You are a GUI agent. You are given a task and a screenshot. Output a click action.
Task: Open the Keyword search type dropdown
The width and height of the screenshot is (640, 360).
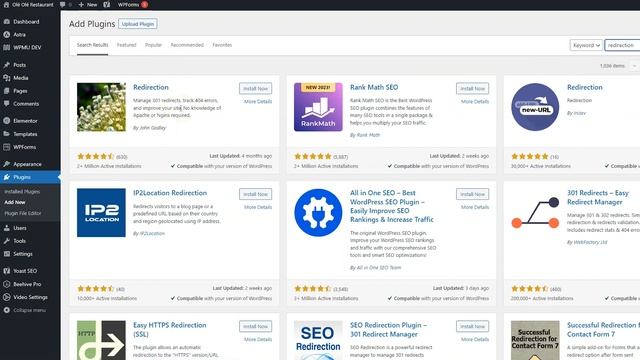tap(586, 45)
